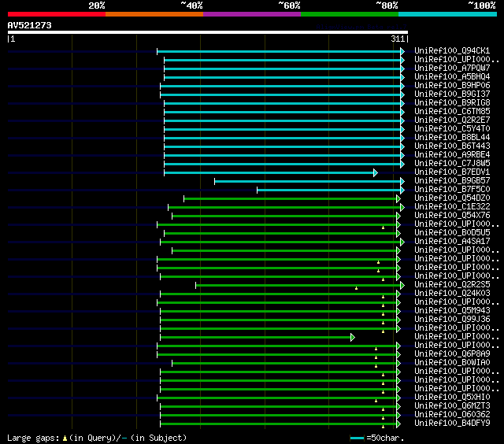Click the Large gaps legend text

tap(33, 438)
